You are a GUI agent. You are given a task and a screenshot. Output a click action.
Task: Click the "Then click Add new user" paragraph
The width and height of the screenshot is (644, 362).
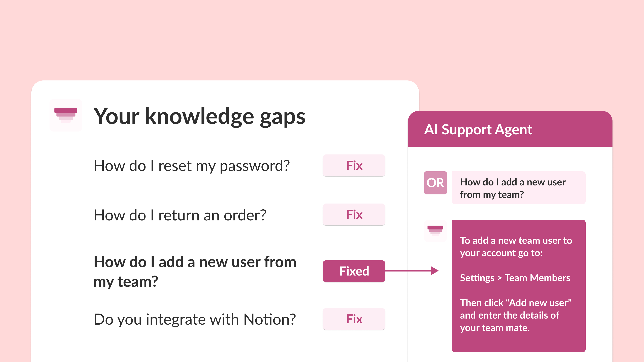click(515, 315)
